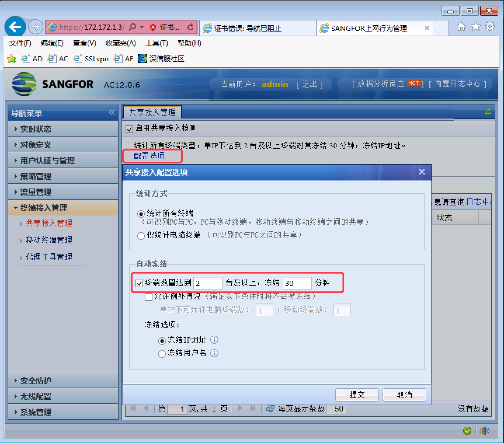Open the Favorites star in browser toolbar
Viewport: 504px width, 443px height.
pyautogui.click(x=476, y=27)
